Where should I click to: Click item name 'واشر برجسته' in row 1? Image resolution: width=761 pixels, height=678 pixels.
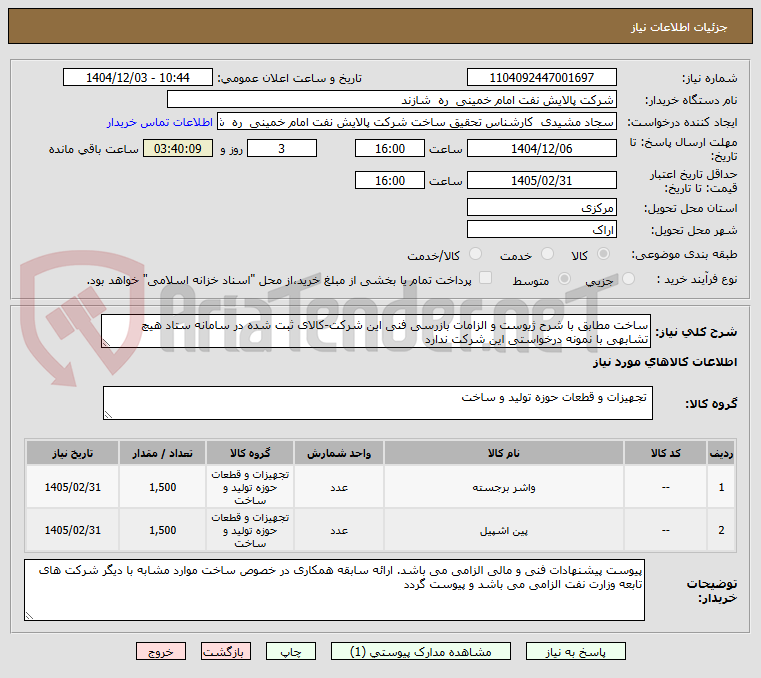[x=504, y=487]
